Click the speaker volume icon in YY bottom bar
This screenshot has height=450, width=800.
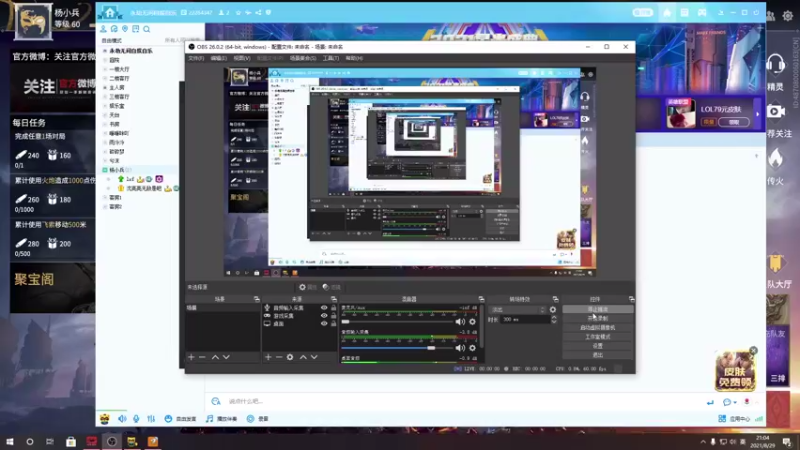point(122,418)
